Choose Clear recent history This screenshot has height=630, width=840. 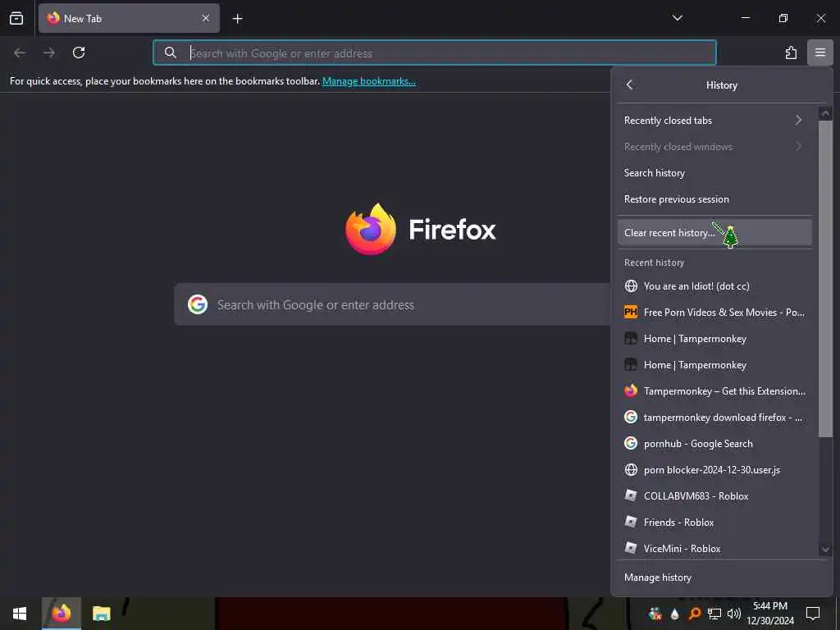(714, 232)
